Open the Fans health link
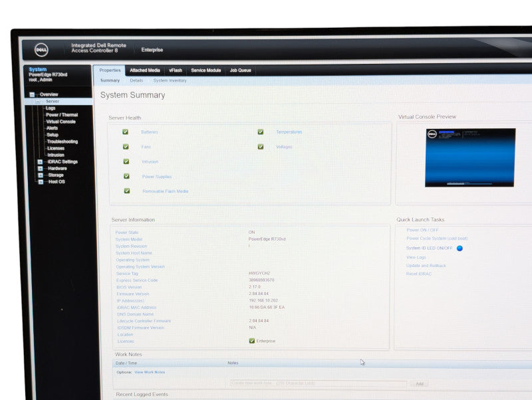532x400 pixels. (146, 147)
